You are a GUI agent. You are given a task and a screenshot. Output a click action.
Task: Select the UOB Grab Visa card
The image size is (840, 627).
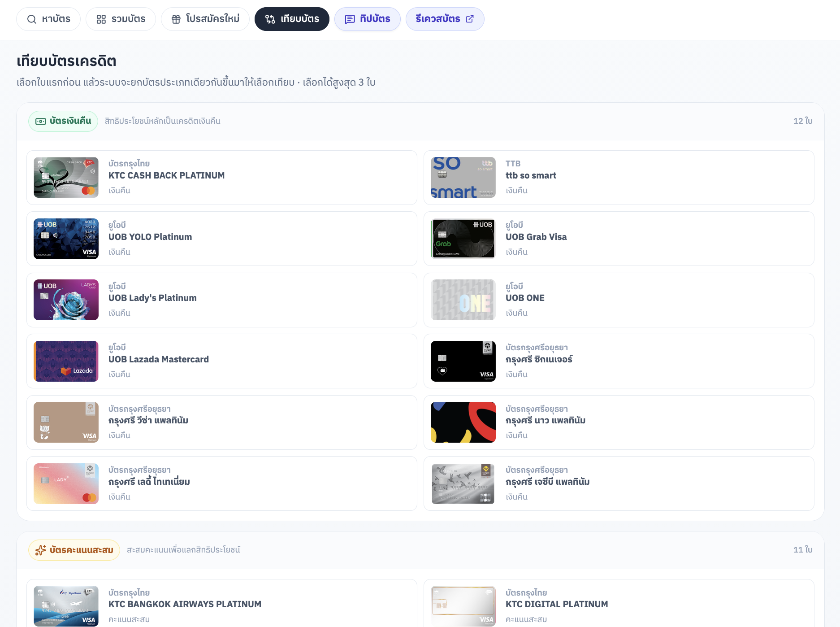[619, 239]
